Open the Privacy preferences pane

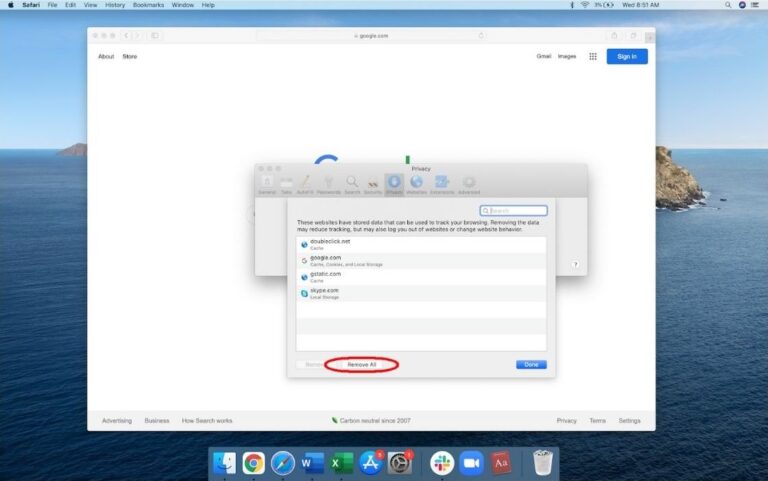click(x=394, y=185)
